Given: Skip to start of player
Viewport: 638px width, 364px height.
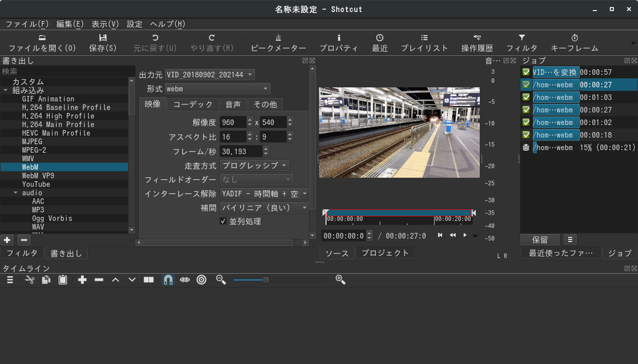Looking at the screenshot, I should pyautogui.click(x=440, y=235).
